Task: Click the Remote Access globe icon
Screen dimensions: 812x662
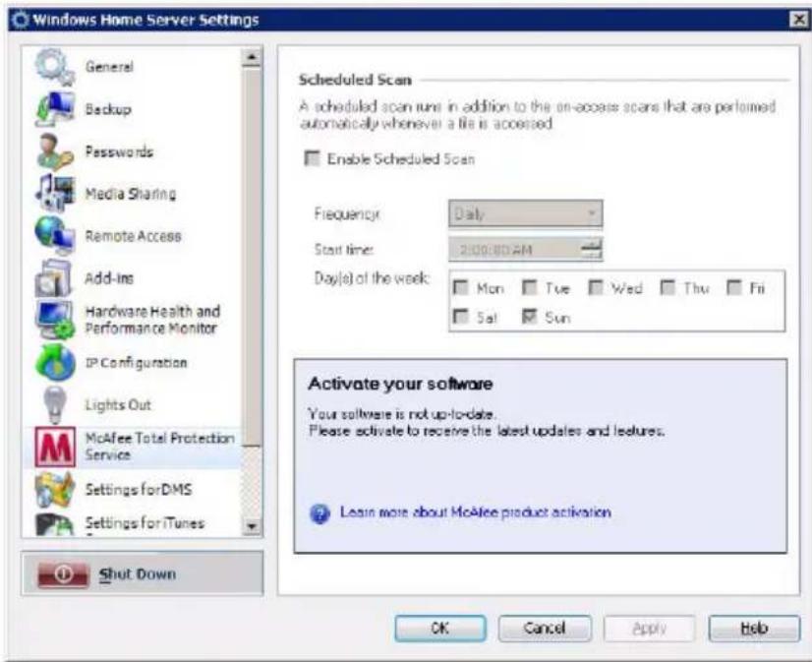Action: tap(54, 236)
